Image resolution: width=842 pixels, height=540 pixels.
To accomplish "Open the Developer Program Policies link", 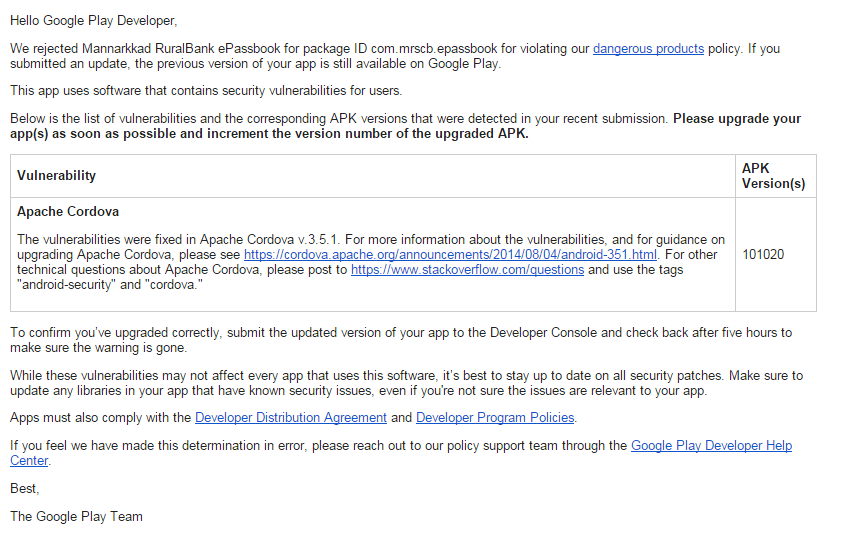I will (x=495, y=418).
